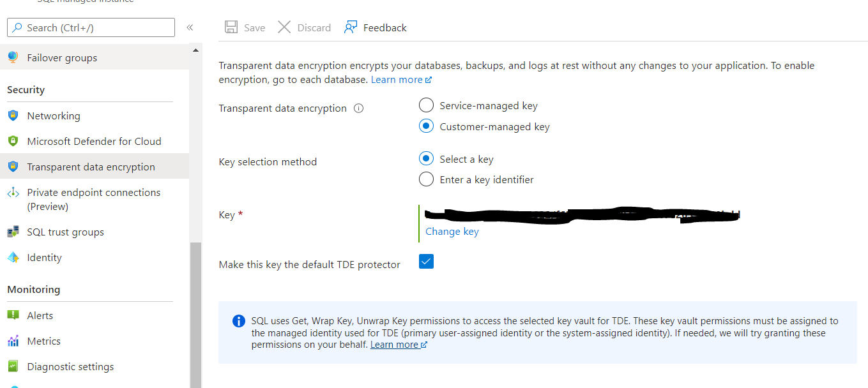The height and width of the screenshot is (388, 868).
Task: Collapse the left navigation pane
Action: tap(190, 27)
